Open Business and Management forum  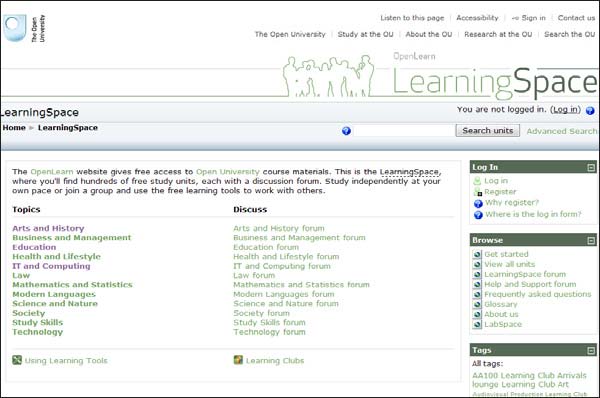pos(299,238)
